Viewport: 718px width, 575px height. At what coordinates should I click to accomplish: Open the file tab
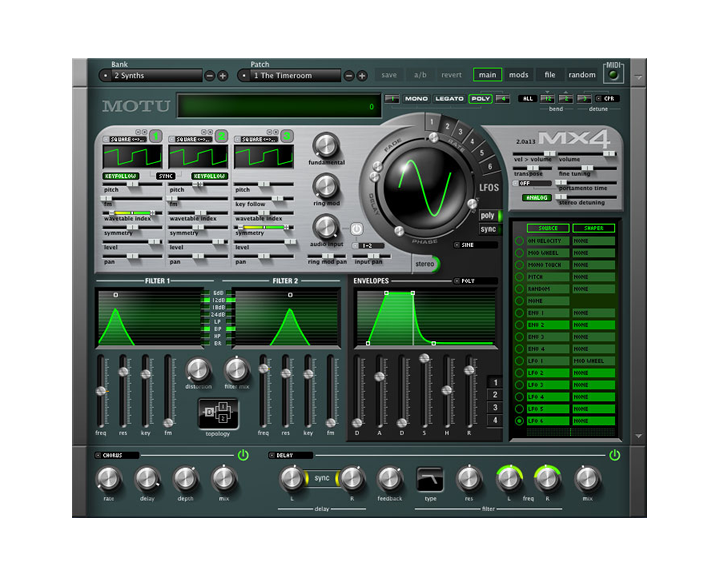pos(549,75)
